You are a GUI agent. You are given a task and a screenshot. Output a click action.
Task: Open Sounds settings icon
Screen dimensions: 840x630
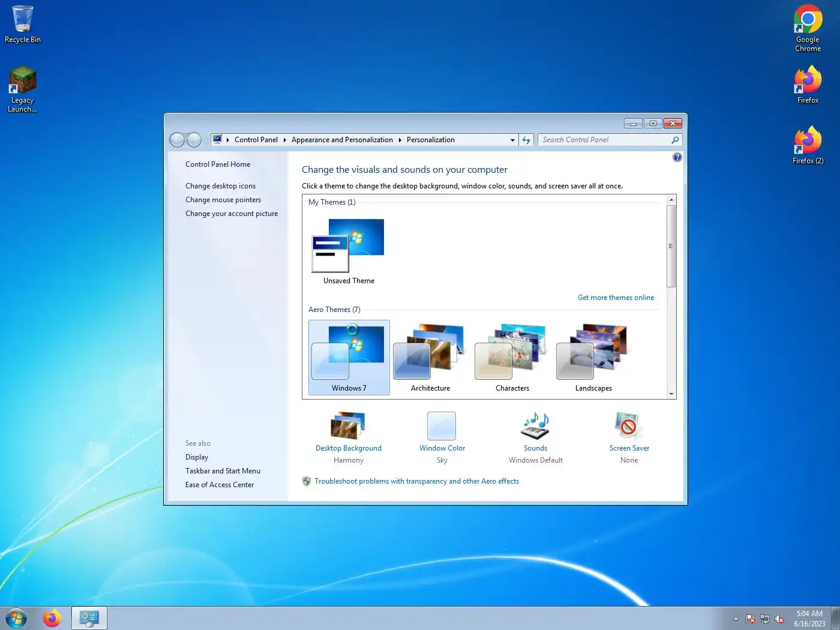[535, 426]
